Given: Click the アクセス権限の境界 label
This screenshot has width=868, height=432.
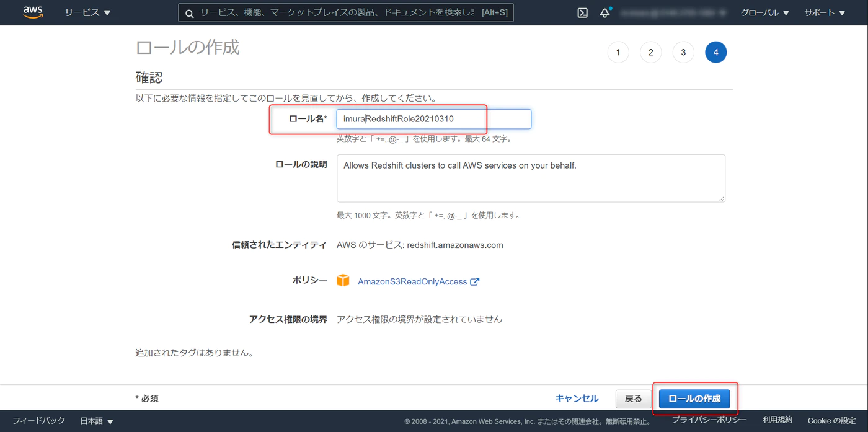Looking at the screenshot, I should click(288, 320).
